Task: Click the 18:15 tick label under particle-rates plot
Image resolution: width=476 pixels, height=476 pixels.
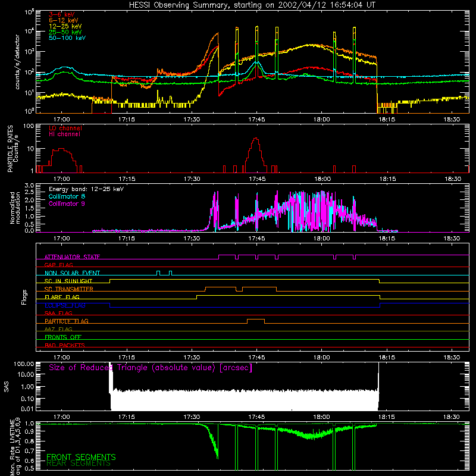Action: pyautogui.click(x=388, y=179)
